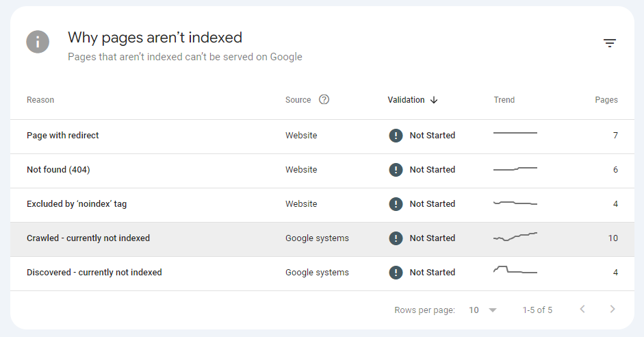644x337 pixels.
Task: Click Not Started in the Discovered row
Action: coord(433,272)
